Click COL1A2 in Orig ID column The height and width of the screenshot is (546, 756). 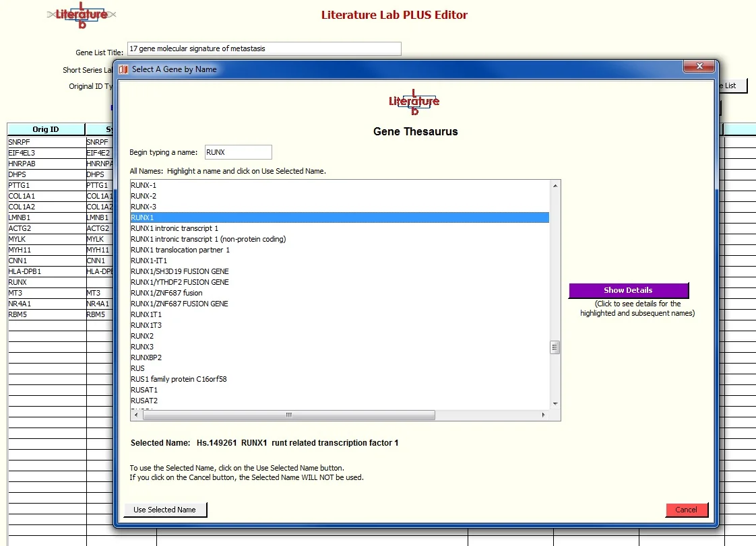46,207
